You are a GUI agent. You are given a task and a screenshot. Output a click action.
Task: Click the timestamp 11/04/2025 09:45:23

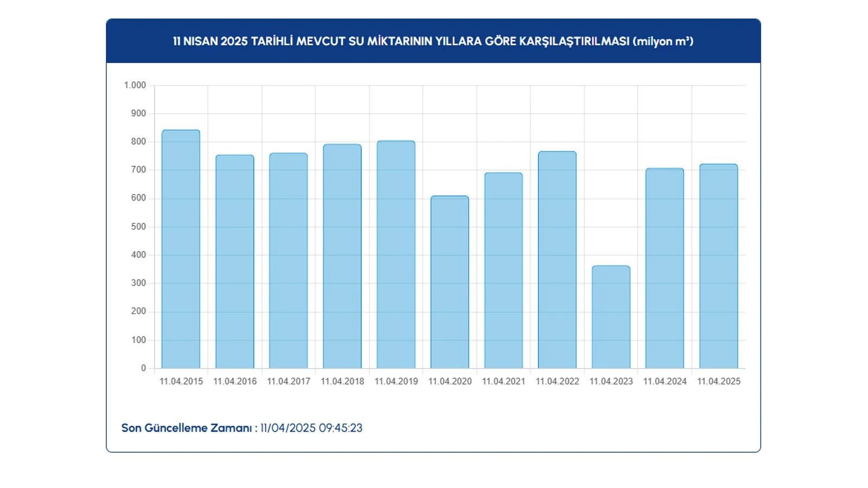pos(311,428)
